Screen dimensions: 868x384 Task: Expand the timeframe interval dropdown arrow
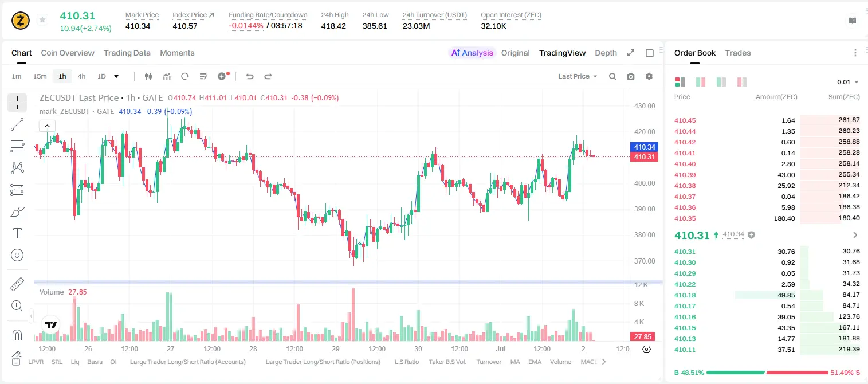pyautogui.click(x=116, y=76)
